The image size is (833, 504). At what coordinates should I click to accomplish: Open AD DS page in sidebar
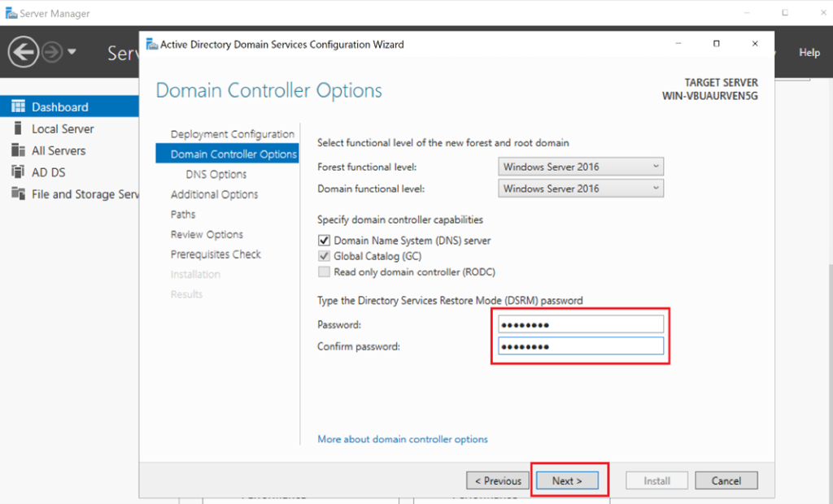tap(48, 172)
